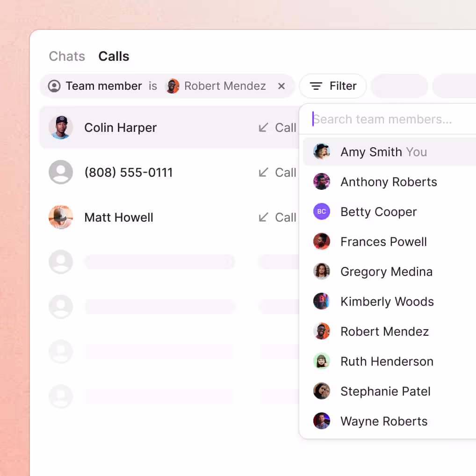Click the filter lines icon

pyautogui.click(x=316, y=86)
